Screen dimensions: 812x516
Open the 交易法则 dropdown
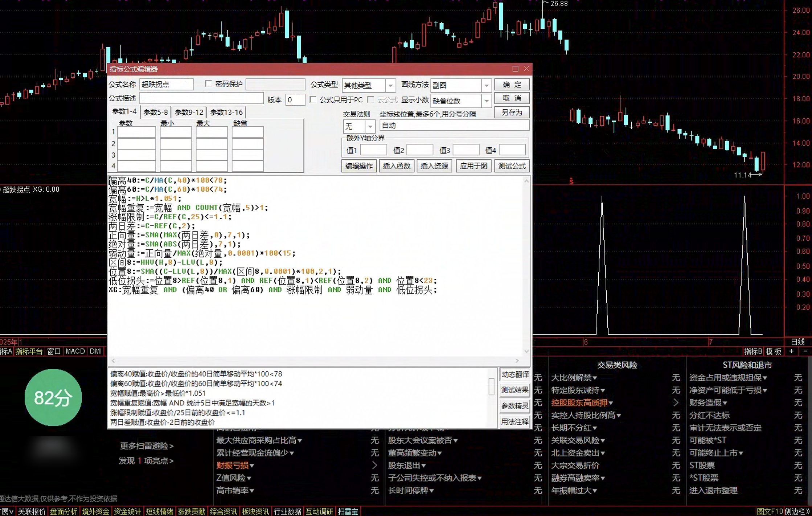[370, 126]
